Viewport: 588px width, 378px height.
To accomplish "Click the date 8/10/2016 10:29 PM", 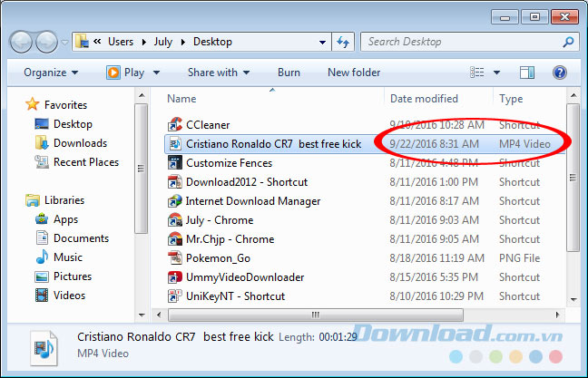I will [436, 296].
